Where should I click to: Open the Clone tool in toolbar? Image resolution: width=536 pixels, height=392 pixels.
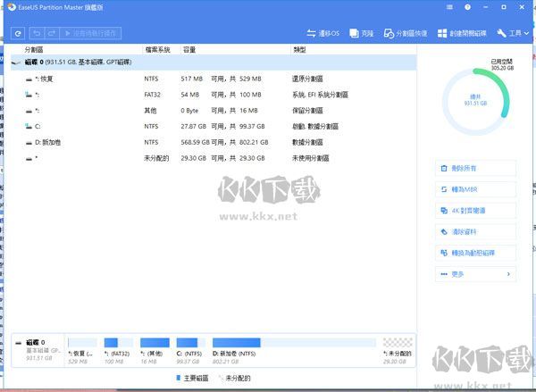(x=361, y=33)
